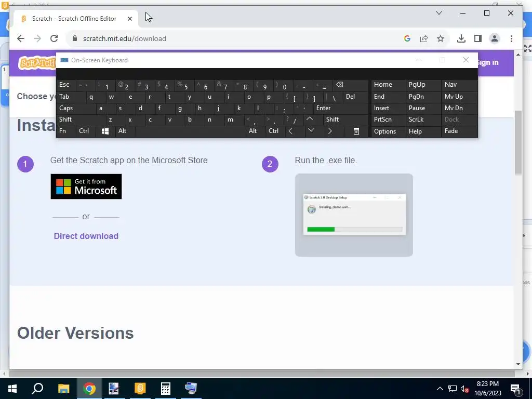Click the scrollbar down arrow
Image resolution: width=532 pixels, height=399 pixels.
coord(518,364)
